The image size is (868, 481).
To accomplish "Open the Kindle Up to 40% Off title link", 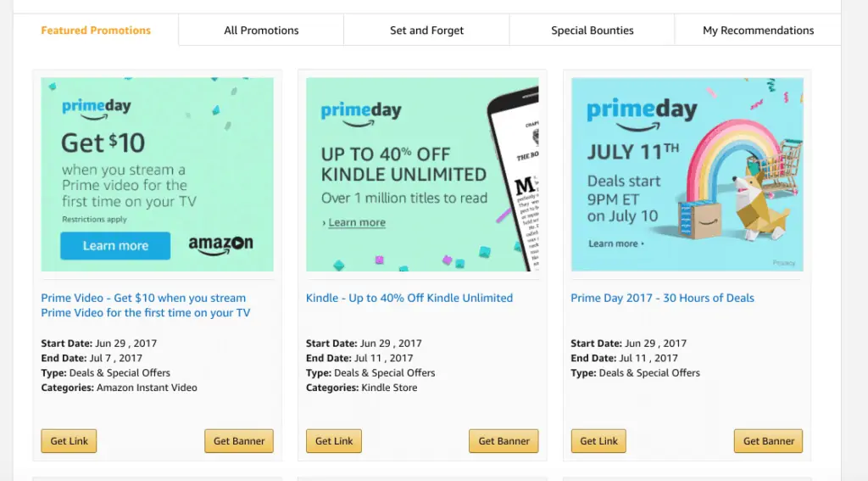I will tap(409, 299).
